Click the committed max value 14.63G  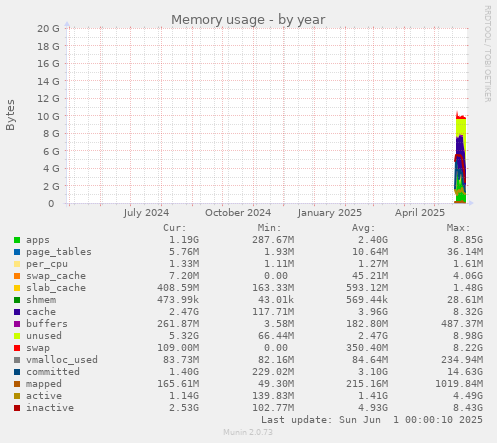[x=465, y=372]
